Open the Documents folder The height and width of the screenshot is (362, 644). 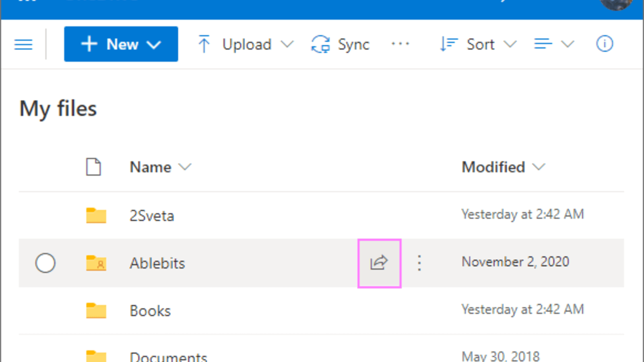[x=168, y=356]
